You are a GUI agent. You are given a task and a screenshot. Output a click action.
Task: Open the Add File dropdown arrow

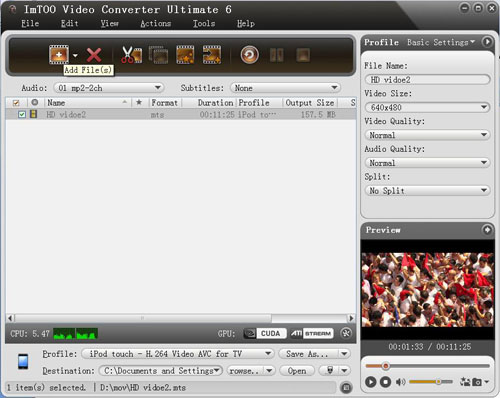(x=76, y=55)
